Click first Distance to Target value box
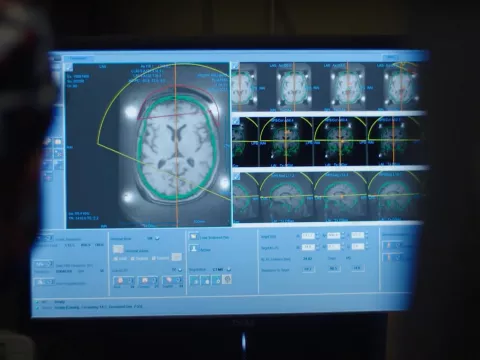Viewport: 480px width, 360px height. (308, 269)
